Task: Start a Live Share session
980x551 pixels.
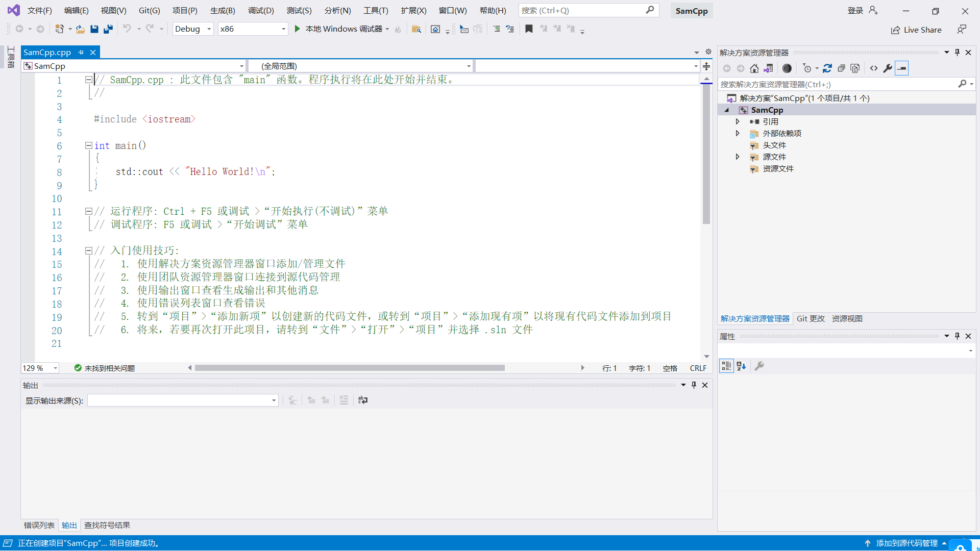Action: tap(916, 30)
